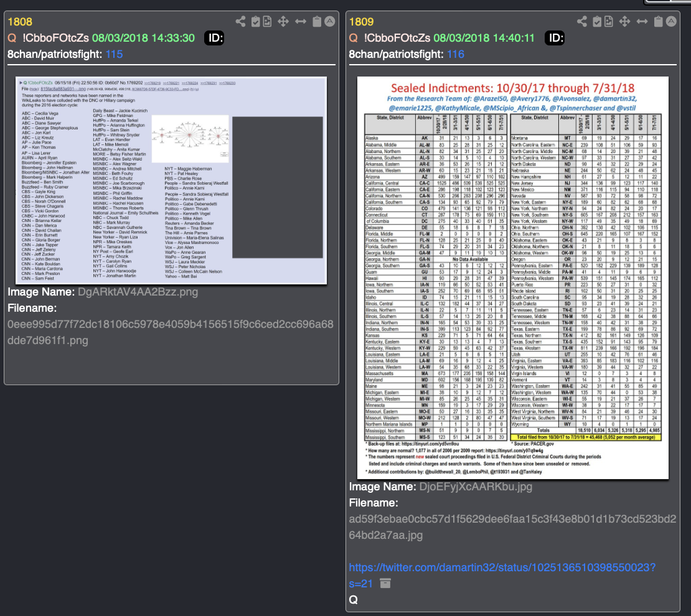
Task: Share post 1809 using the share icon
Action: click(x=581, y=21)
